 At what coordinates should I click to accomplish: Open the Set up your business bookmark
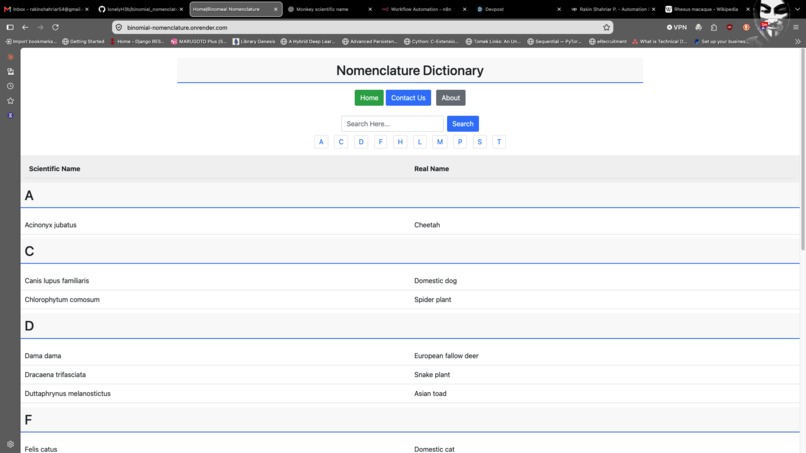(721, 42)
